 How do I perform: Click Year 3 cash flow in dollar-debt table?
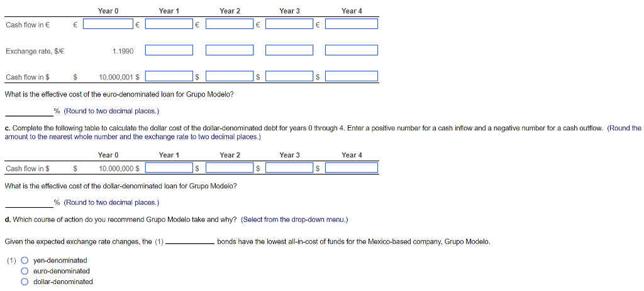tap(289, 168)
